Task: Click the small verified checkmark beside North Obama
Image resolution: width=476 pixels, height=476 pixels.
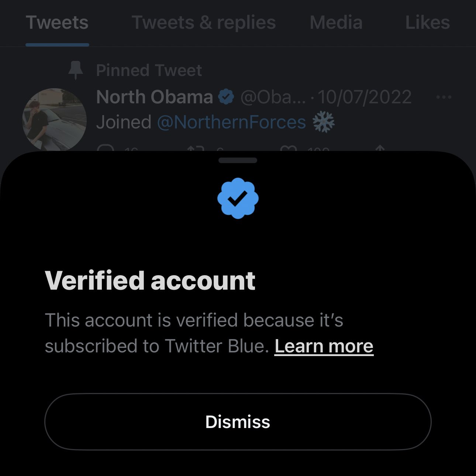Action: click(226, 97)
